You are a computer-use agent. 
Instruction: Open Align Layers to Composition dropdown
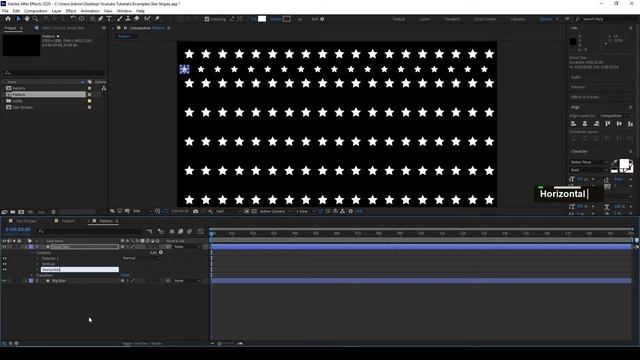pos(616,116)
